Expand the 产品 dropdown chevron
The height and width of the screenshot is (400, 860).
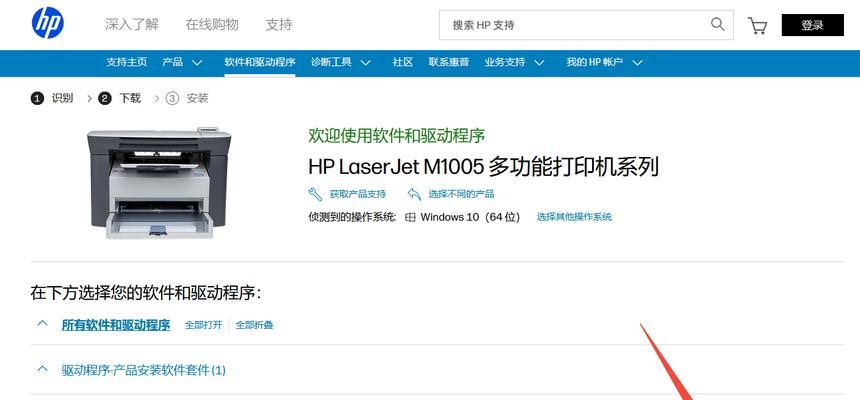point(197,63)
